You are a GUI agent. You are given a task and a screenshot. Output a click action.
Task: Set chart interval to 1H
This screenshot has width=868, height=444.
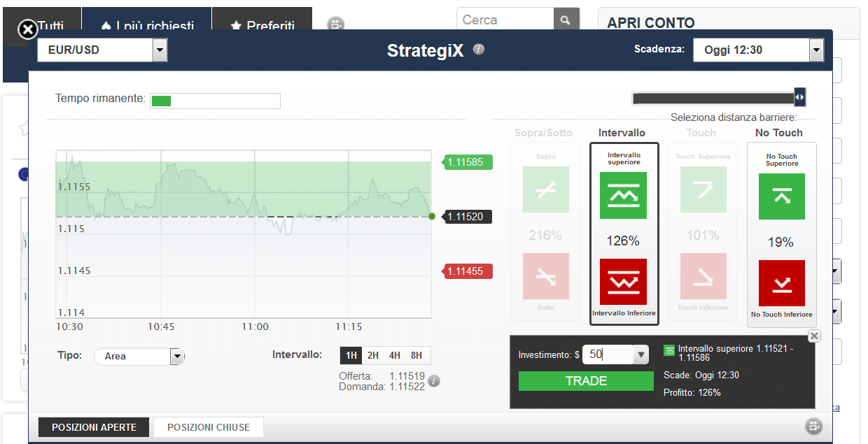pos(351,355)
